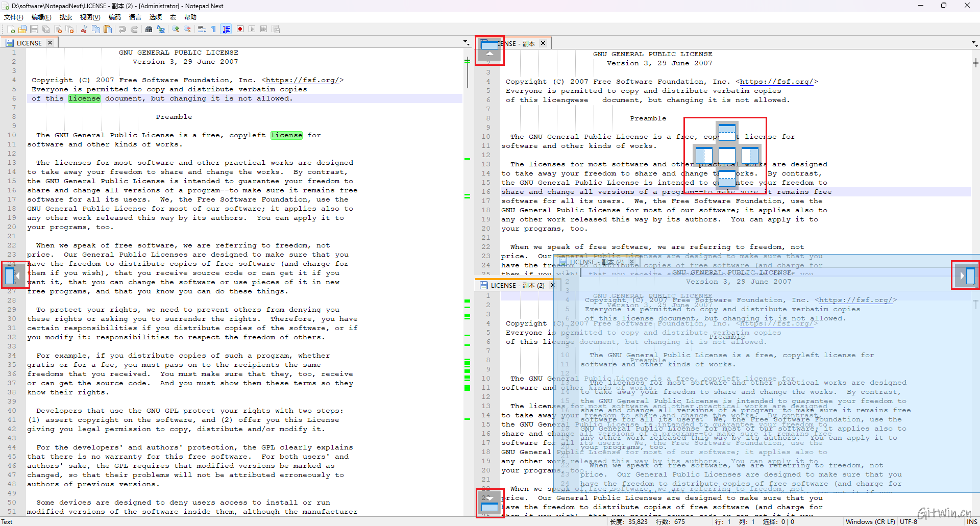Toggle word wrap in the toolbar
980x526 pixels.
pos(202,30)
